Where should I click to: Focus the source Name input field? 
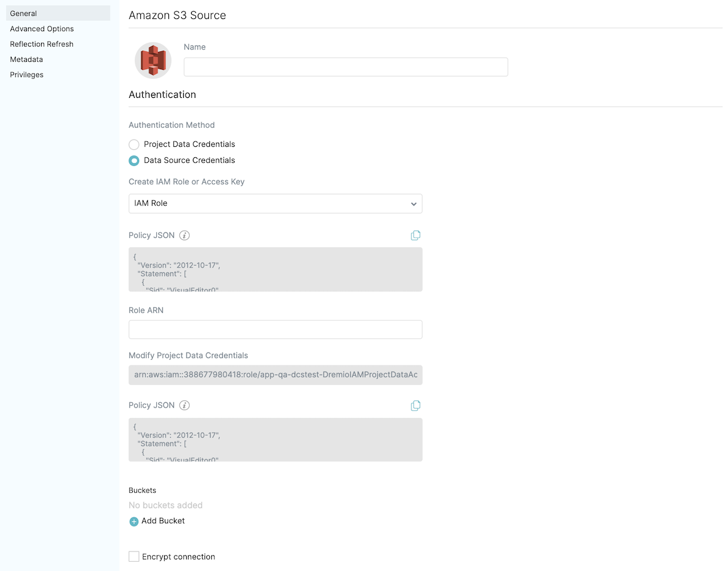point(345,67)
